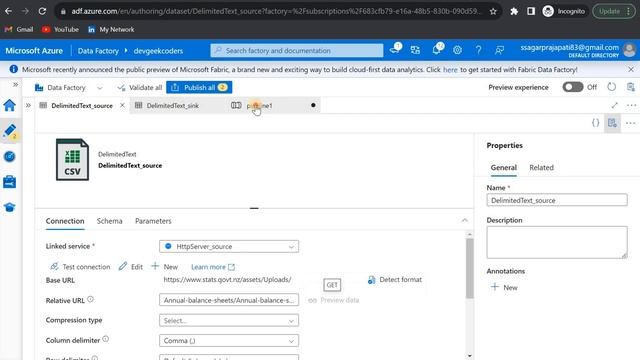Open the Monitor hub icon

9,156
